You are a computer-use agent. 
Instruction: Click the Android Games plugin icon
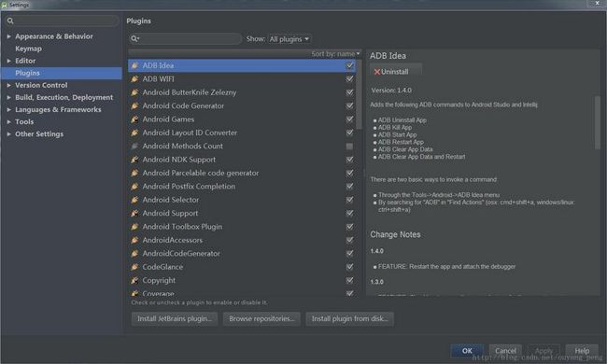coord(134,119)
